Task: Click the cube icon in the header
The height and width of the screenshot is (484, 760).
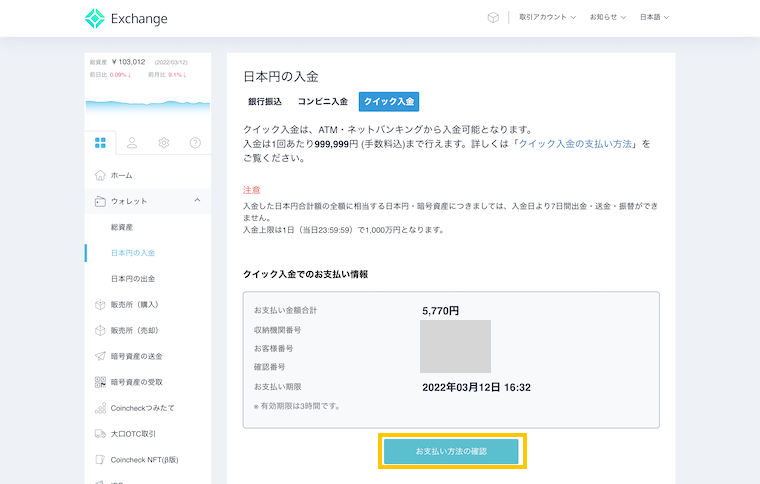Action: click(493, 18)
